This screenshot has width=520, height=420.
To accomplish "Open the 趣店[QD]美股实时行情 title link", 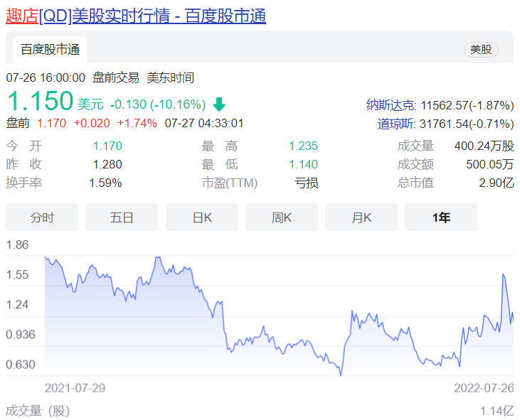I will pyautogui.click(x=136, y=16).
